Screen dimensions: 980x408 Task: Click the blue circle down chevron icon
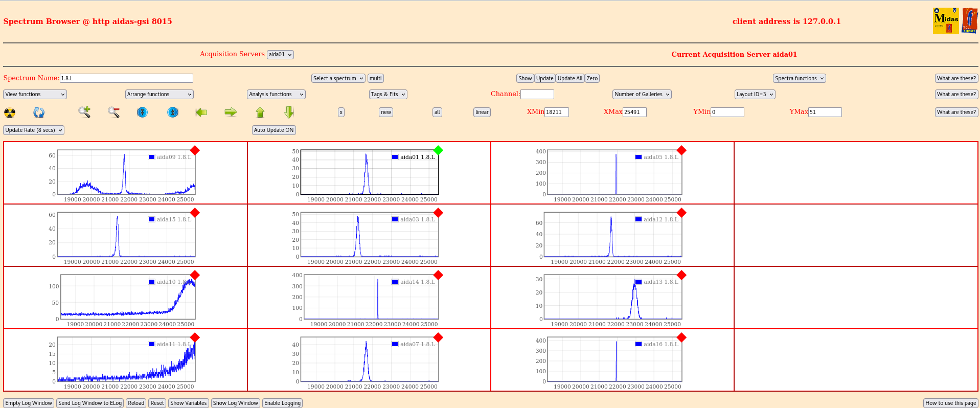pyautogui.click(x=143, y=112)
